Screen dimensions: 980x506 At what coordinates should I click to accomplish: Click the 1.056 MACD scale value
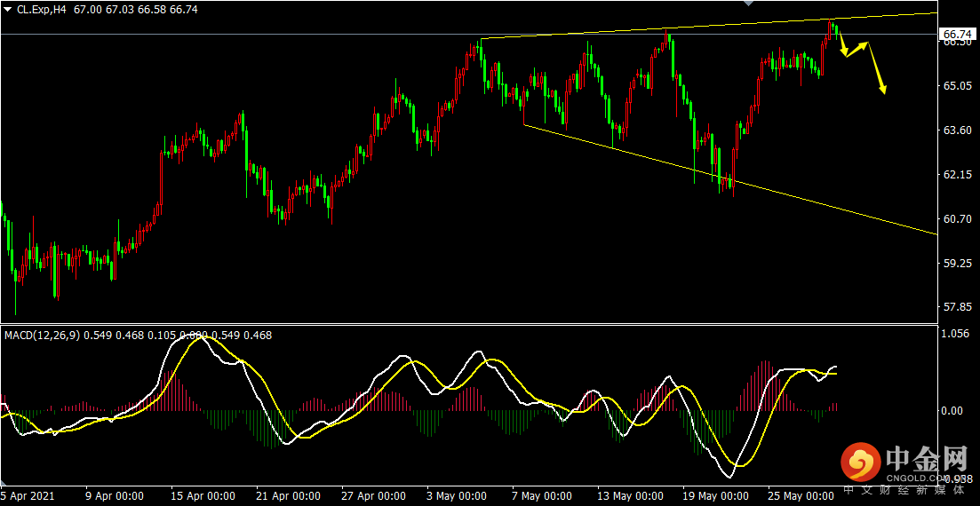click(x=956, y=333)
